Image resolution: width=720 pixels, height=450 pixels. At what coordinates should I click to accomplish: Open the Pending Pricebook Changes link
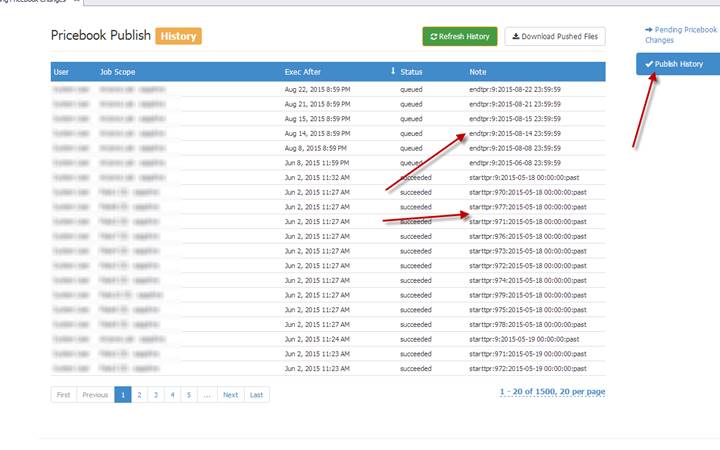(680, 35)
